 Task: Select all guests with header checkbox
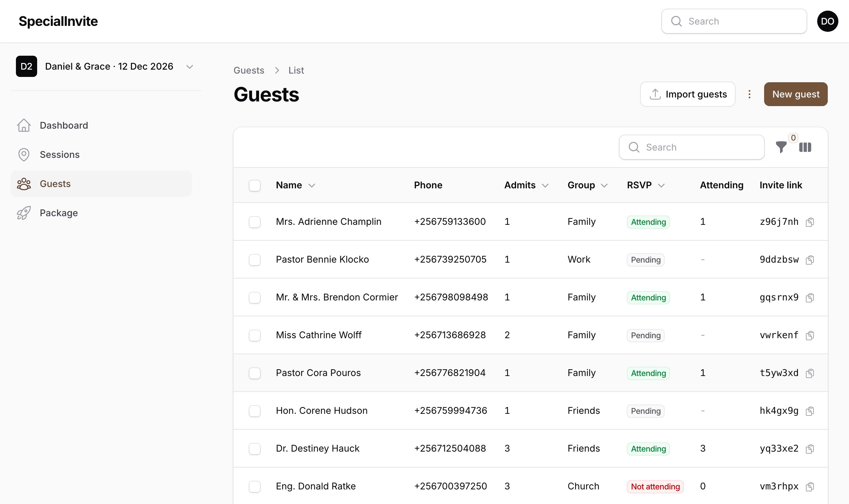[255, 185]
